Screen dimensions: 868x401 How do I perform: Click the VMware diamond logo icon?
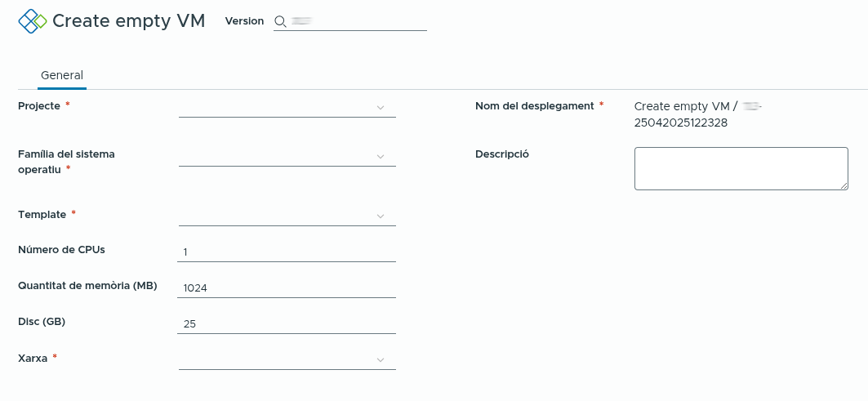coord(32,21)
